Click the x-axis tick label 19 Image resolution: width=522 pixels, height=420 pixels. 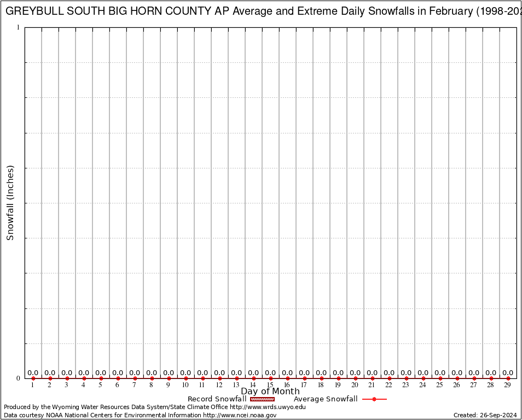pos(338,386)
